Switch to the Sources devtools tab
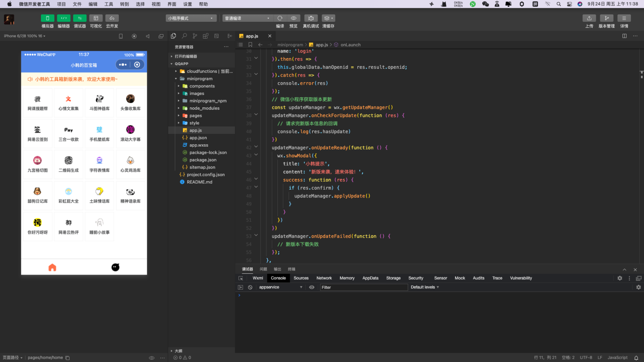 tap(301, 278)
